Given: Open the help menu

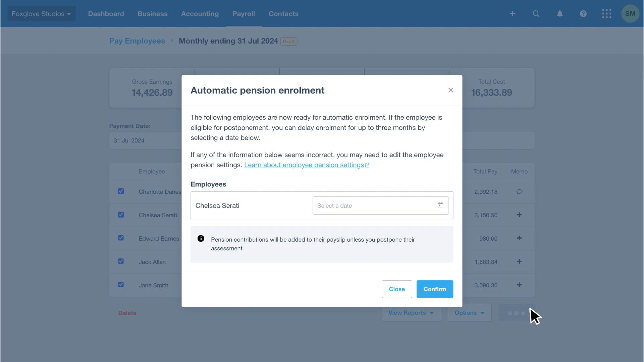Looking at the screenshot, I should [x=583, y=13].
